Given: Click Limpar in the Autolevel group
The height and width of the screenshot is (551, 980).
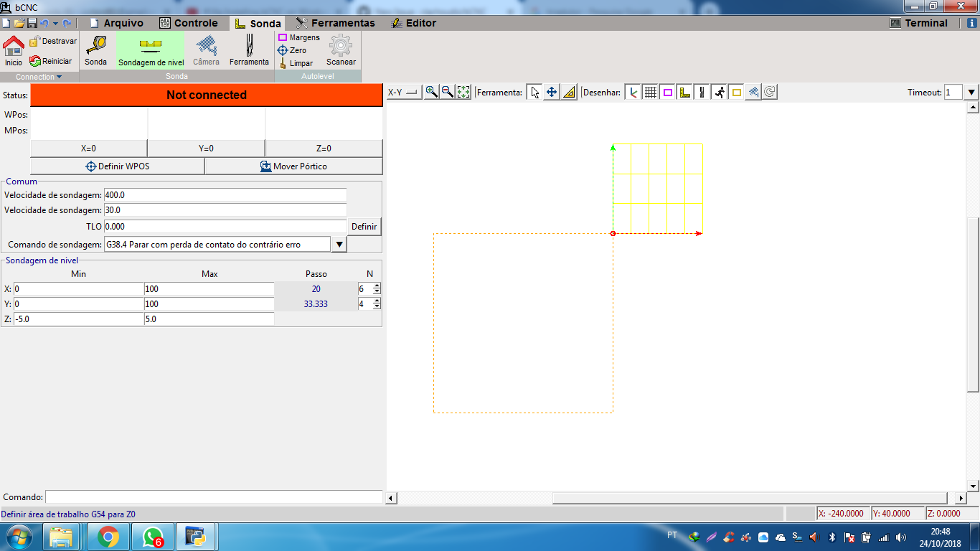Looking at the screenshot, I should (296, 63).
